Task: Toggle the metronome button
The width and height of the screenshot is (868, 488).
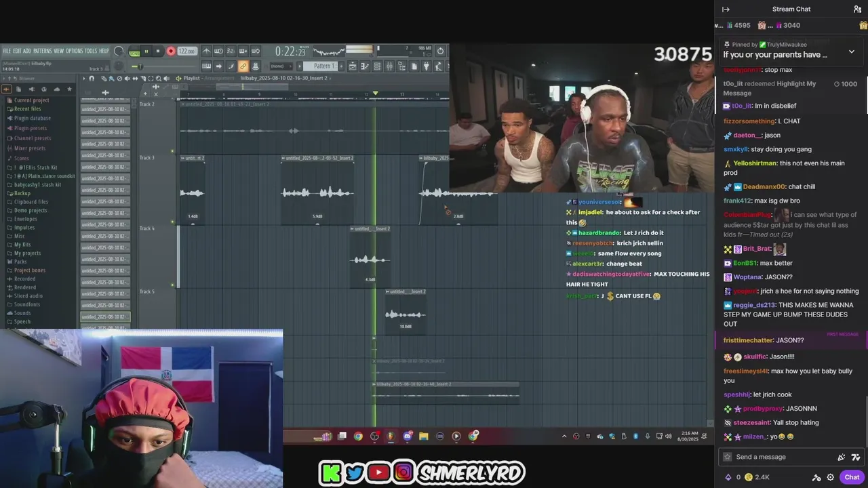Action: tap(206, 51)
